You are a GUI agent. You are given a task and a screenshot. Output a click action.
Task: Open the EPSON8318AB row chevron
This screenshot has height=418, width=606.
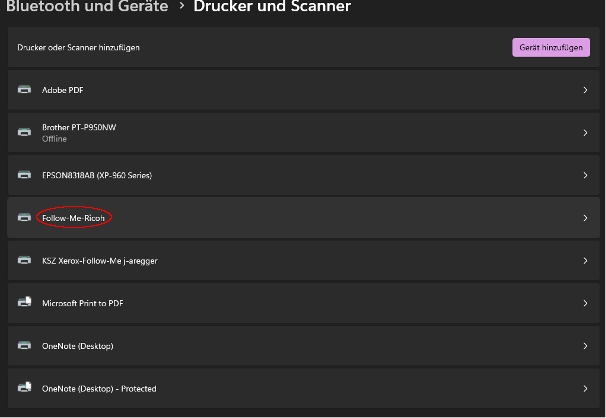click(x=585, y=175)
